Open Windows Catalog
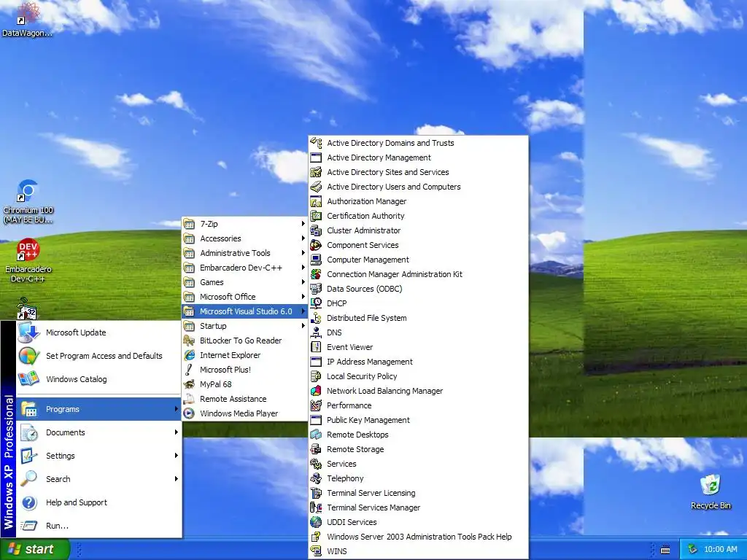The width and height of the screenshot is (747, 560). 98,379
